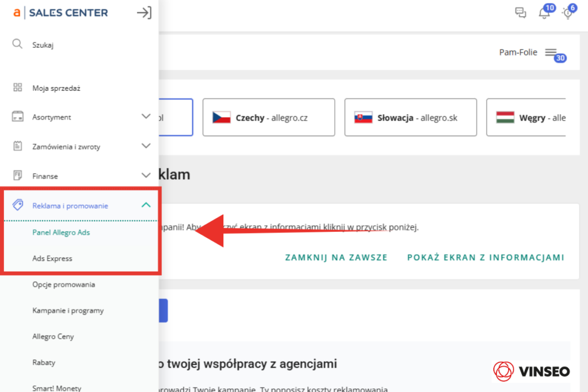This screenshot has height=392, width=588.
Task: Open the chat messages icon
Action: 520,13
